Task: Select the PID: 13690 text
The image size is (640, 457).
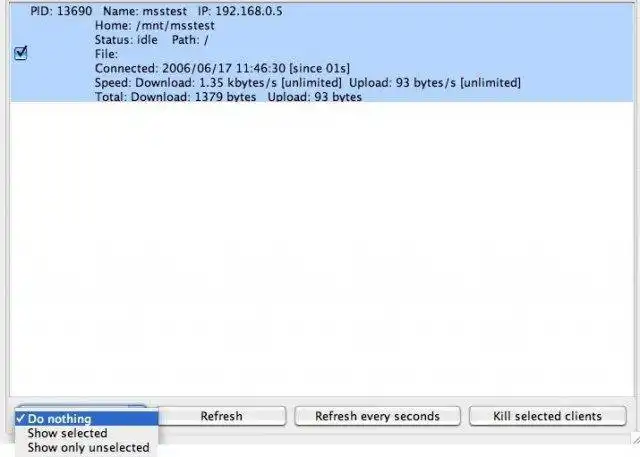Action: tap(61, 11)
